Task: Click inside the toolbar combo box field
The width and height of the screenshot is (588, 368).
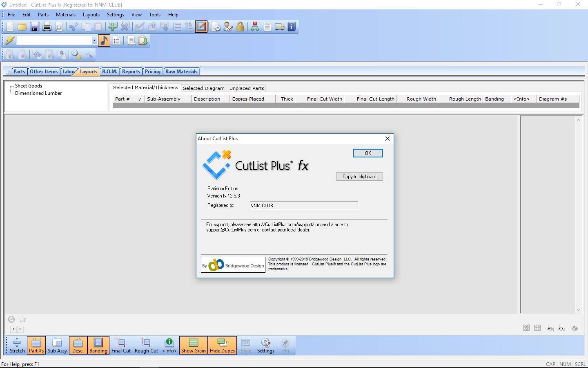Action: pyautogui.click(x=54, y=40)
